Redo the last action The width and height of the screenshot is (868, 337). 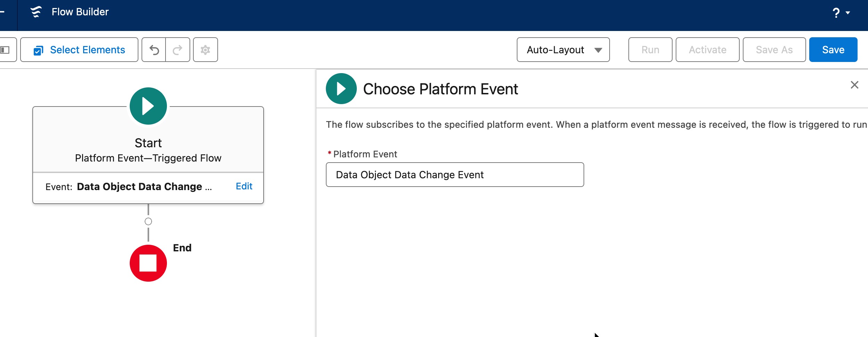click(178, 50)
